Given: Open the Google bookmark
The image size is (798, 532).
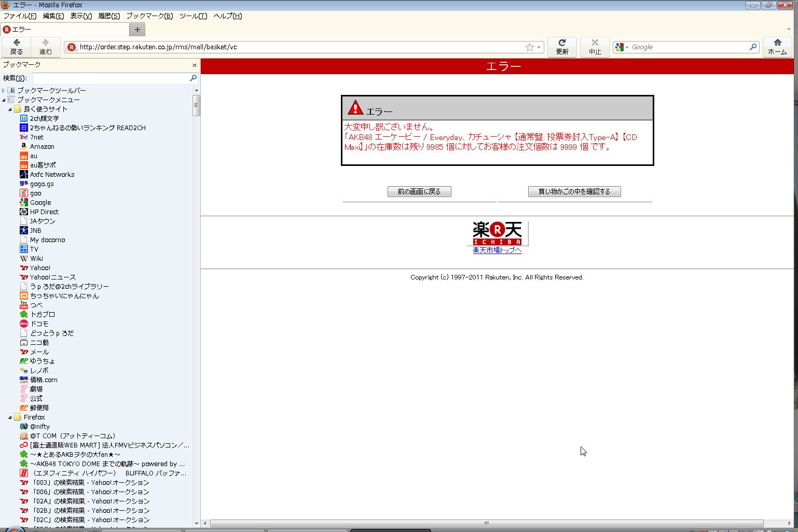Looking at the screenshot, I should [35, 203].
